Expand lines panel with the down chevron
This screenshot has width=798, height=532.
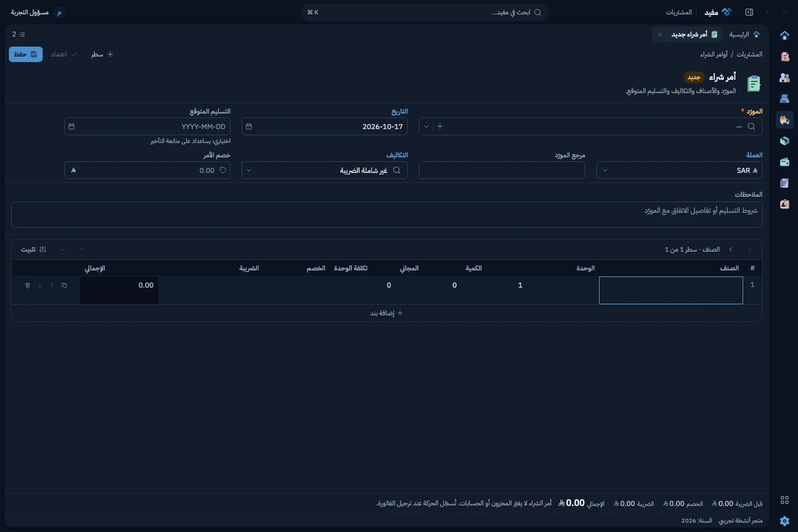tap(63, 249)
